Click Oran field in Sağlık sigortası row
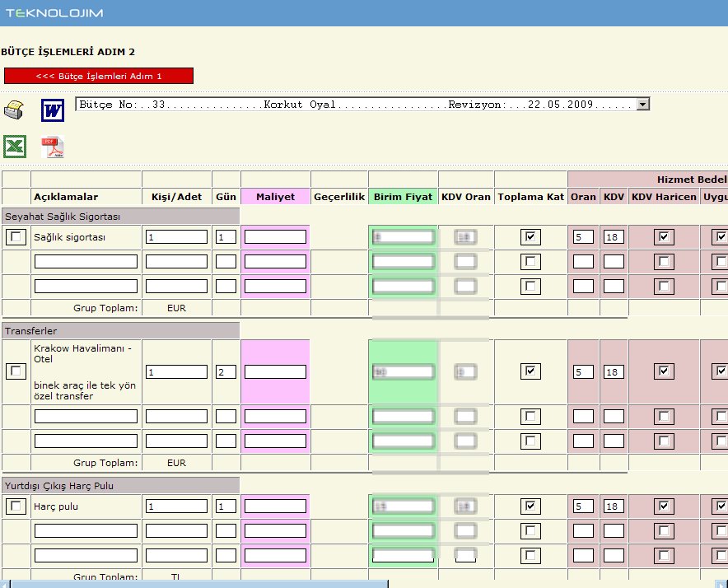Image resolution: width=728 pixels, height=588 pixels. click(583, 237)
